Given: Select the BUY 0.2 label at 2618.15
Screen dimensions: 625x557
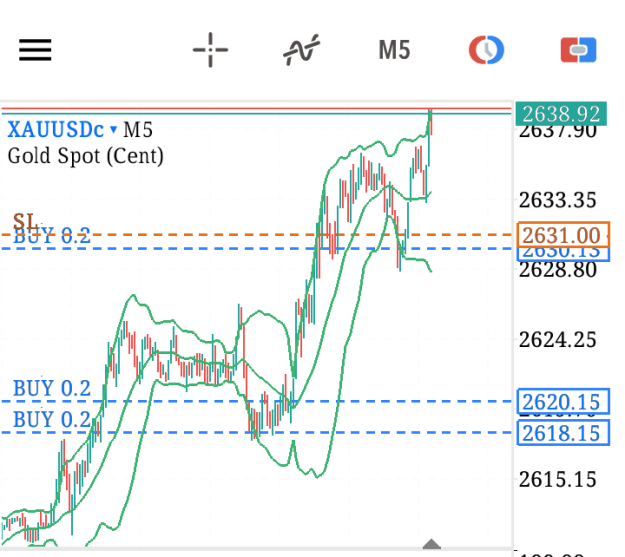Looking at the screenshot, I should [52, 419].
